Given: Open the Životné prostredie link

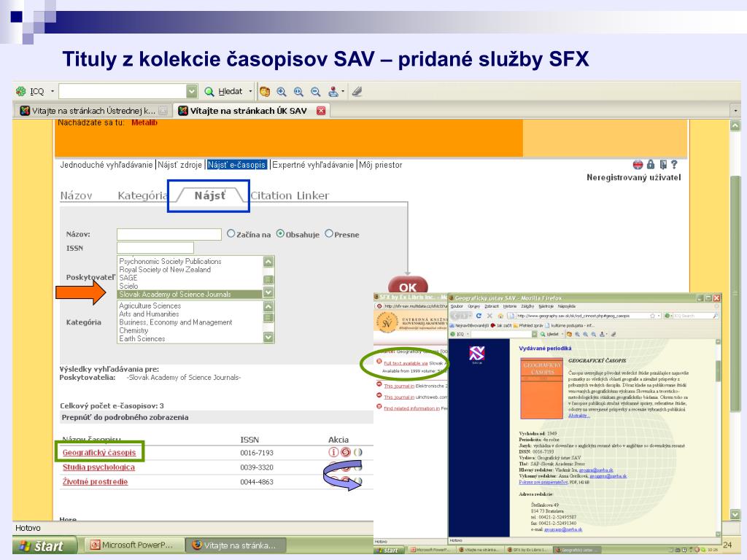Looking at the screenshot, I should click(x=96, y=481).
